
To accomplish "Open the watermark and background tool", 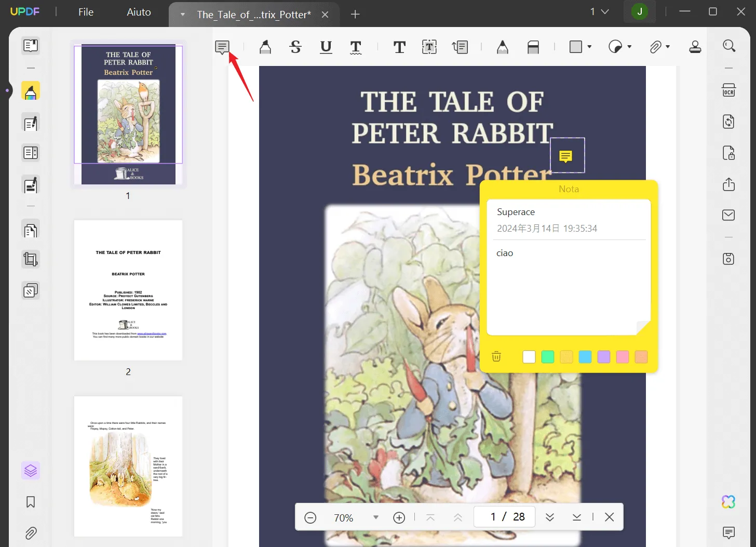I will [31, 290].
